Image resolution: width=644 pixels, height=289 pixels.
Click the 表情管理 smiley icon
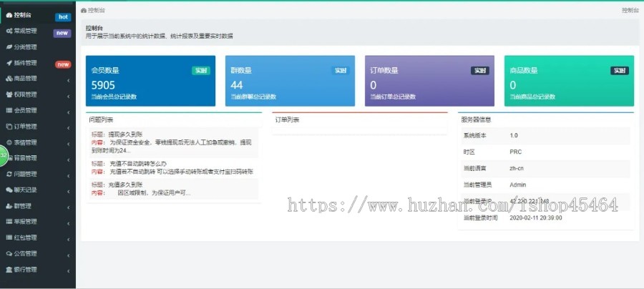coord(9,142)
